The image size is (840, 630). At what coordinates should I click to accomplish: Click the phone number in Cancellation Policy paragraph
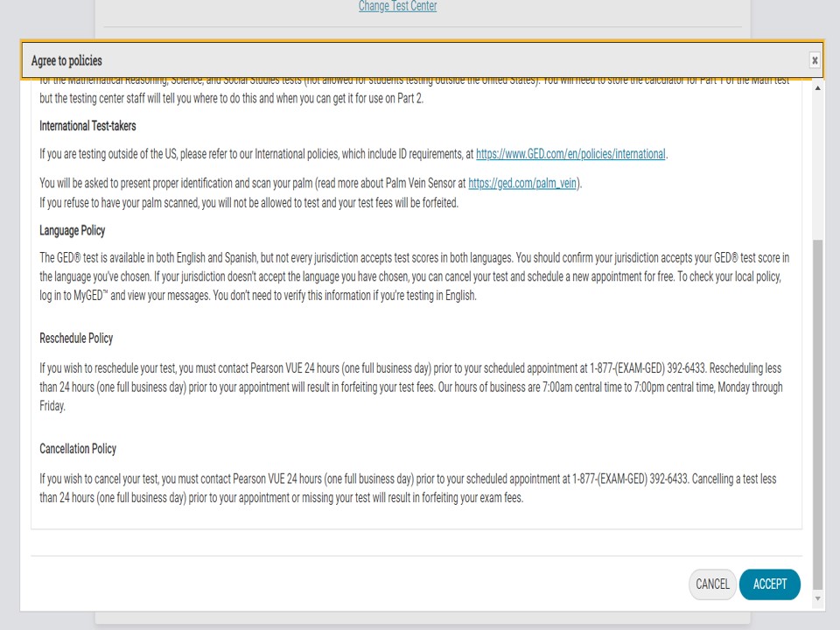(x=630, y=479)
